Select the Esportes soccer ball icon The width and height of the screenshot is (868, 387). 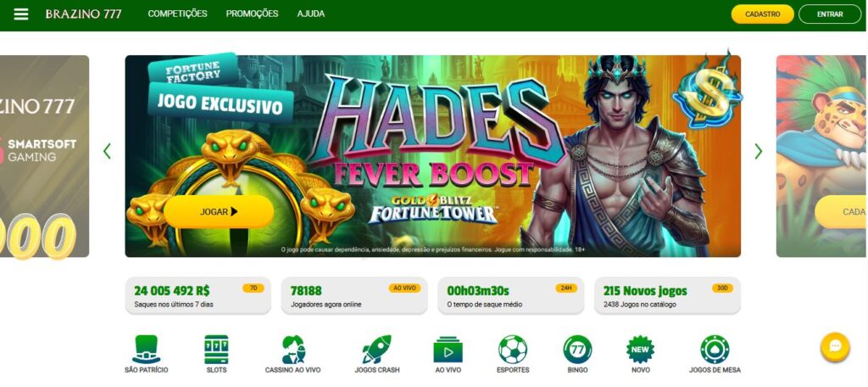click(513, 350)
